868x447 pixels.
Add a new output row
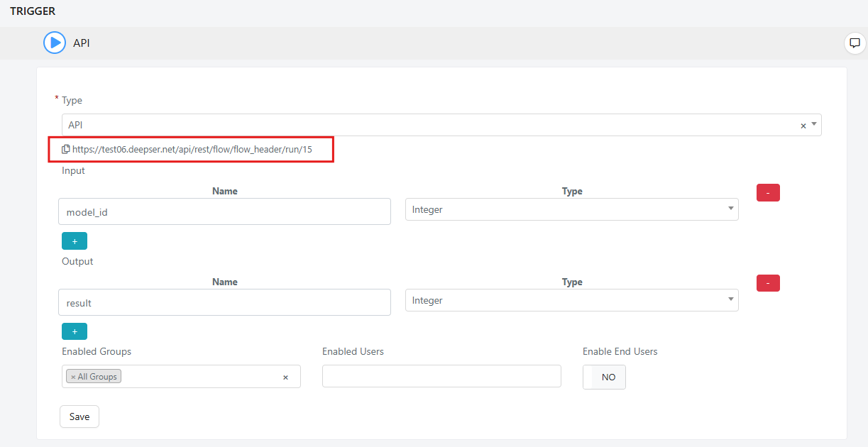pyautogui.click(x=75, y=331)
